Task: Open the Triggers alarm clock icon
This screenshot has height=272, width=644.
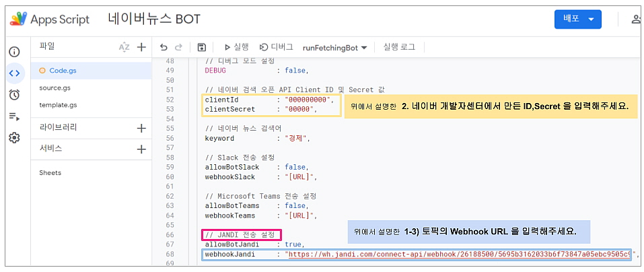Action: coord(14,94)
